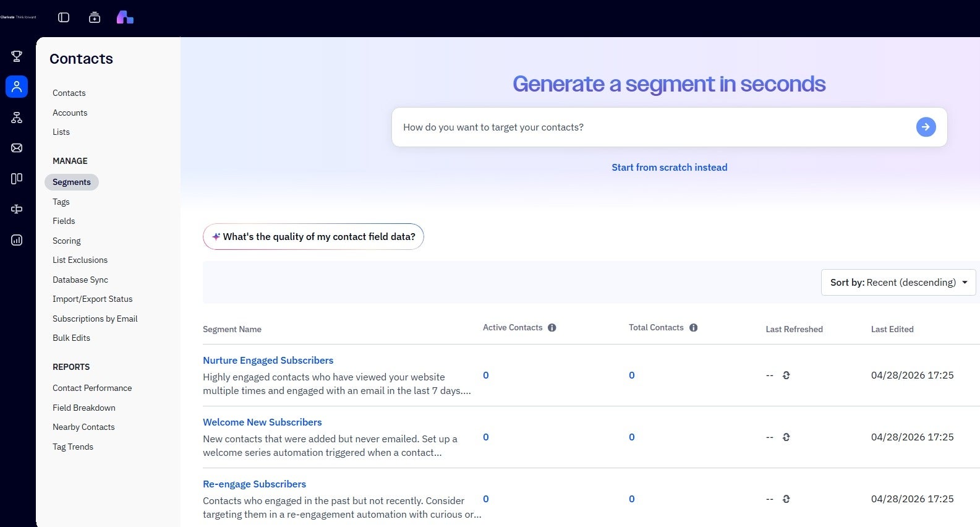Click the contact field data quality suggestion
Image resolution: width=980 pixels, height=527 pixels.
coord(313,236)
